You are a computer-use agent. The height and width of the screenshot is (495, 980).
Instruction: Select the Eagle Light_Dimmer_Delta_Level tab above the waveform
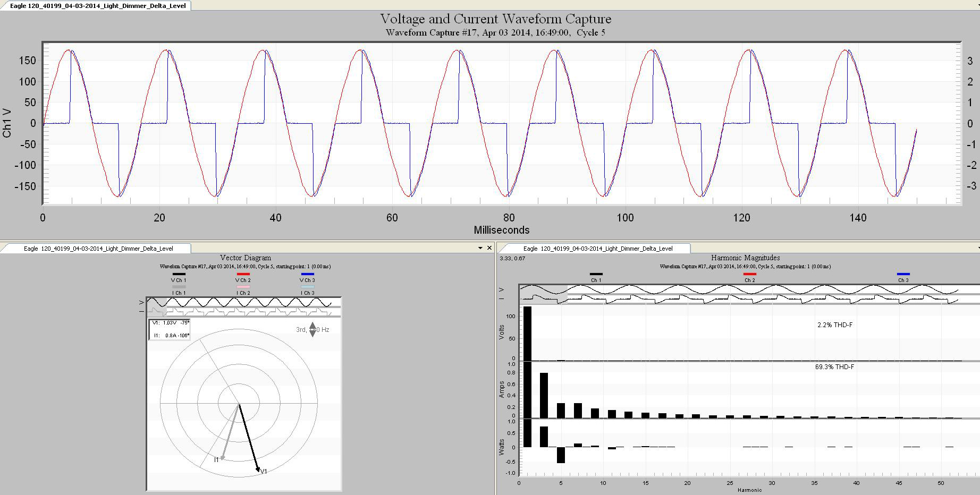(x=96, y=5)
